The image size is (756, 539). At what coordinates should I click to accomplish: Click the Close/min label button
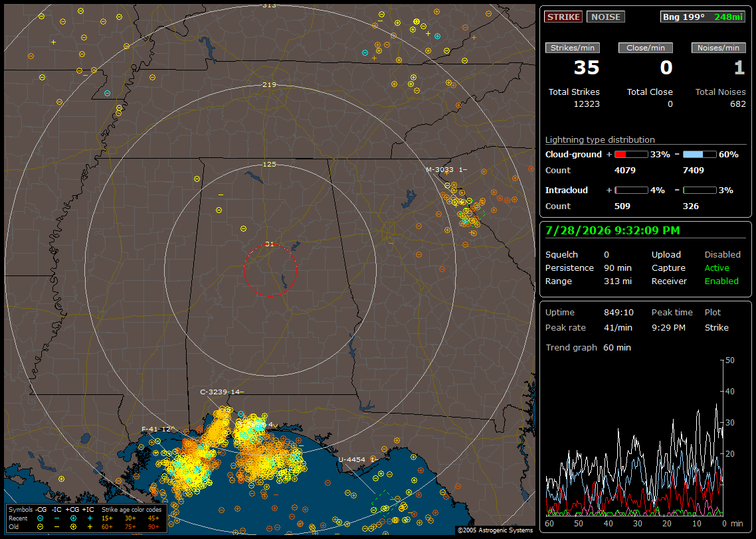coord(646,48)
